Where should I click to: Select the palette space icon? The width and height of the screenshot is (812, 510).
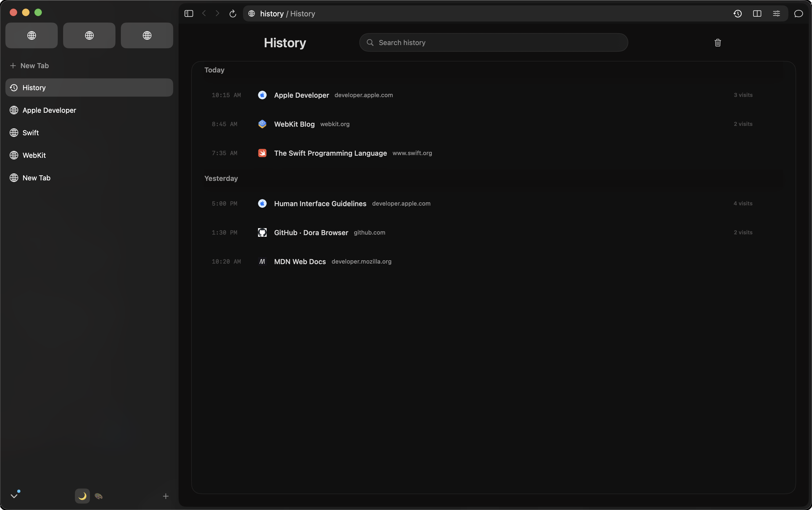(99, 496)
